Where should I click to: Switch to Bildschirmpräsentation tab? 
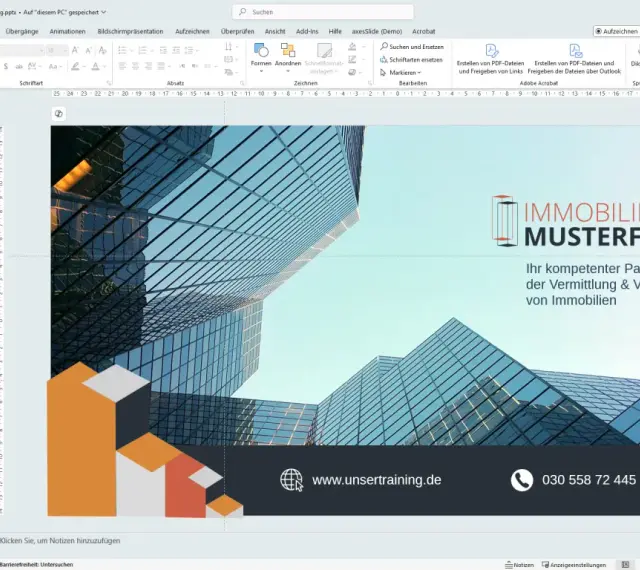130,31
